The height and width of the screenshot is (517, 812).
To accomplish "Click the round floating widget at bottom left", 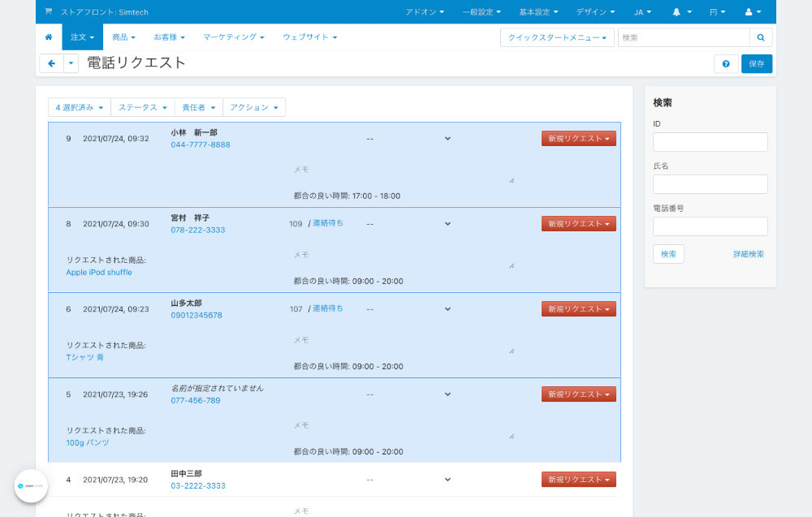I will 31,486.
